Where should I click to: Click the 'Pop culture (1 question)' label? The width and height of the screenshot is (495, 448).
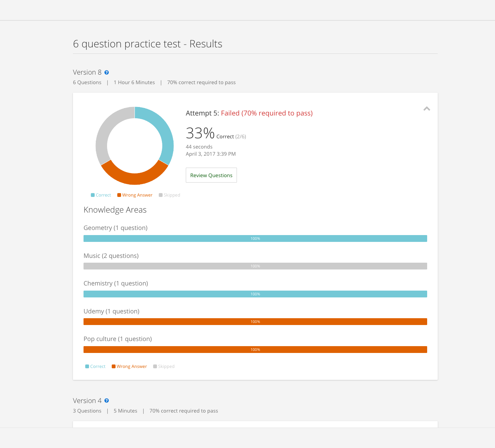pyautogui.click(x=118, y=339)
